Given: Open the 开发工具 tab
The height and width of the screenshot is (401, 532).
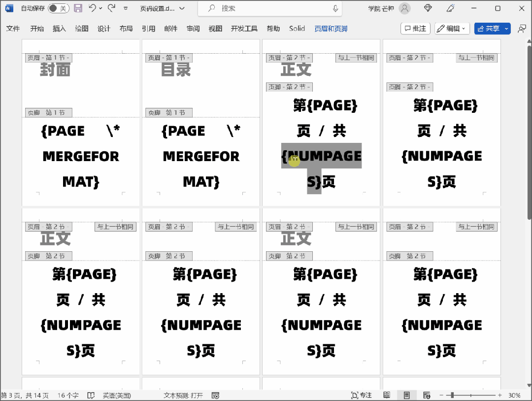Looking at the screenshot, I should point(244,29).
